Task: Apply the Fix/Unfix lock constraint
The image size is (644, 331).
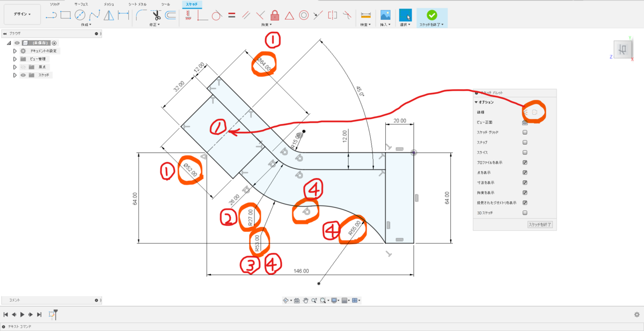Action: (x=275, y=15)
